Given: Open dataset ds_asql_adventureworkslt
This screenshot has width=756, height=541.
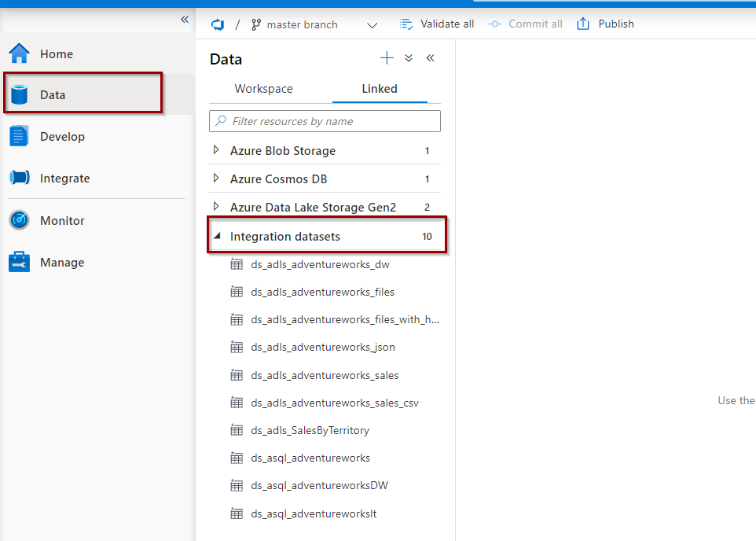Looking at the screenshot, I should pyautogui.click(x=314, y=514).
